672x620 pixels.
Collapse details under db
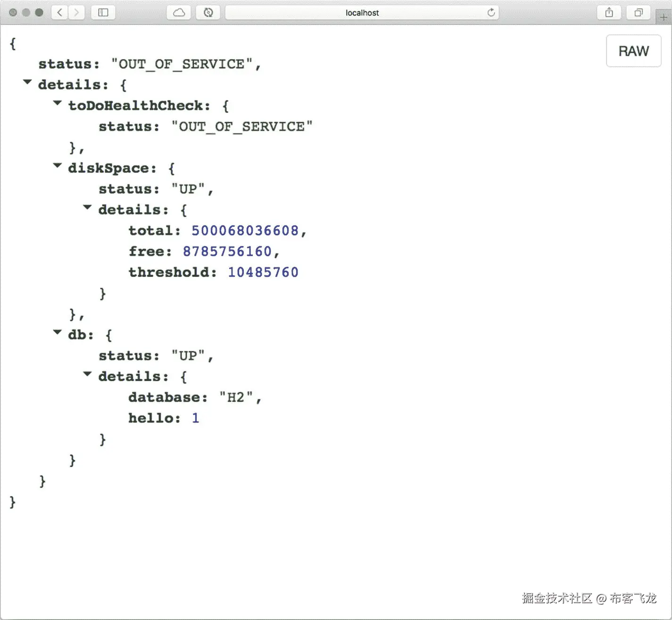tap(87, 373)
